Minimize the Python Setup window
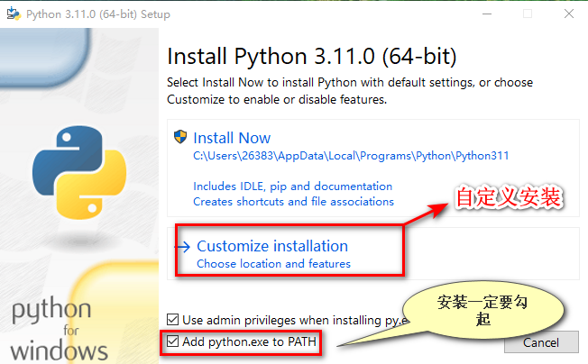The width and height of the screenshot is (588, 364). [x=487, y=14]
